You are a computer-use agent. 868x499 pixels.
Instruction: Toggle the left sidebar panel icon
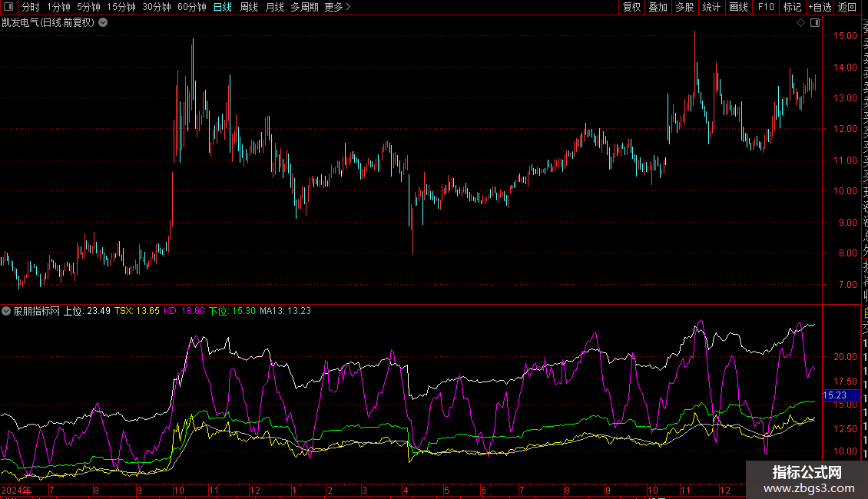coord(8,7)
